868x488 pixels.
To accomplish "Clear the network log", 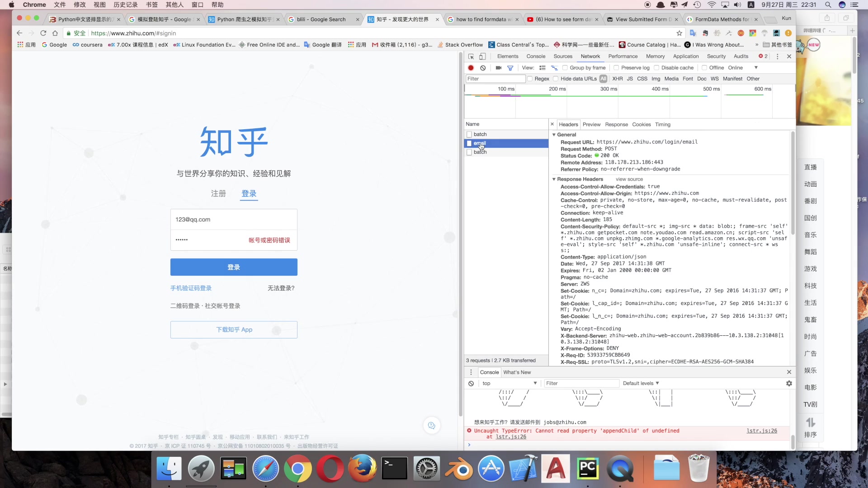I will pos(483,68).
